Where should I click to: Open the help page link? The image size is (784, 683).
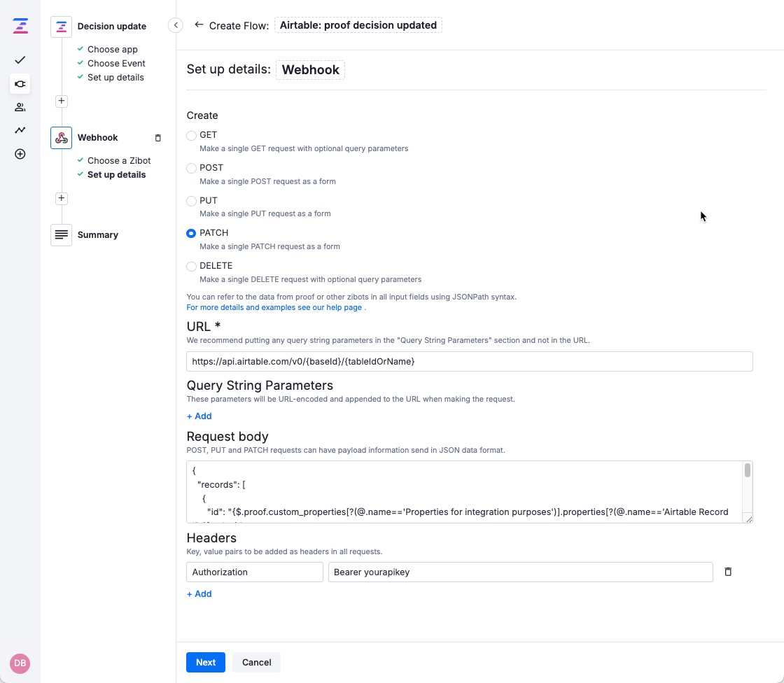click(274, 307)
